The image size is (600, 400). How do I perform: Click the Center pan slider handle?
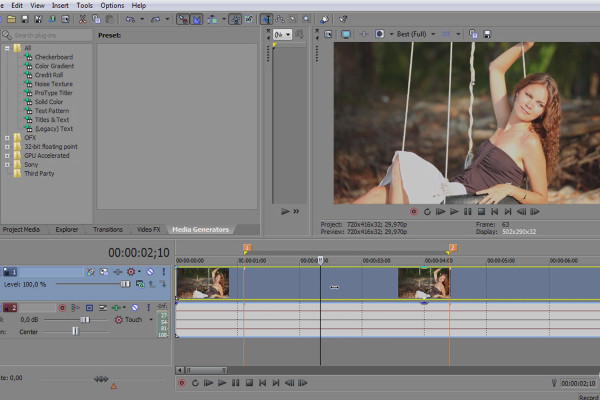(75, 331)
